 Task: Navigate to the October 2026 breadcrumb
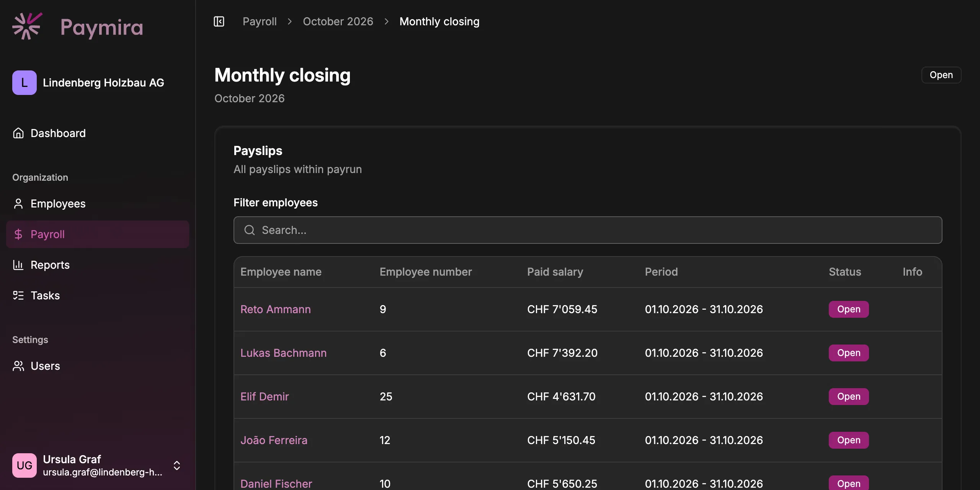coord(338,21)
